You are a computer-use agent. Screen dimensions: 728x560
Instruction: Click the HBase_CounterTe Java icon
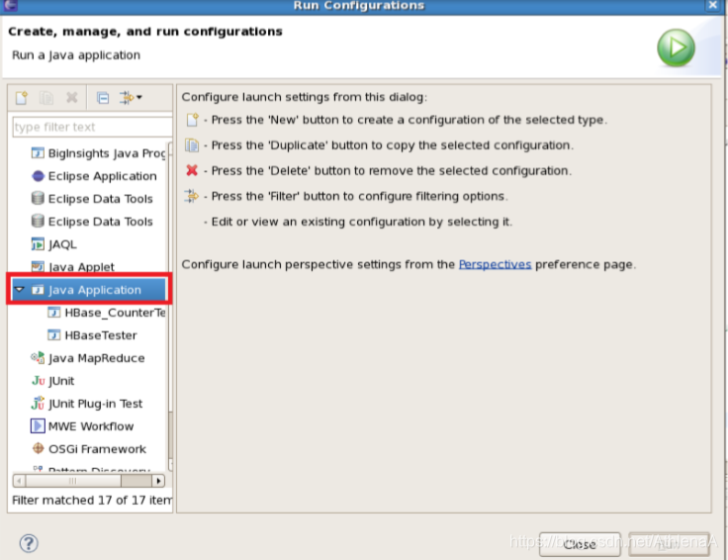click(x=53, y=312)
